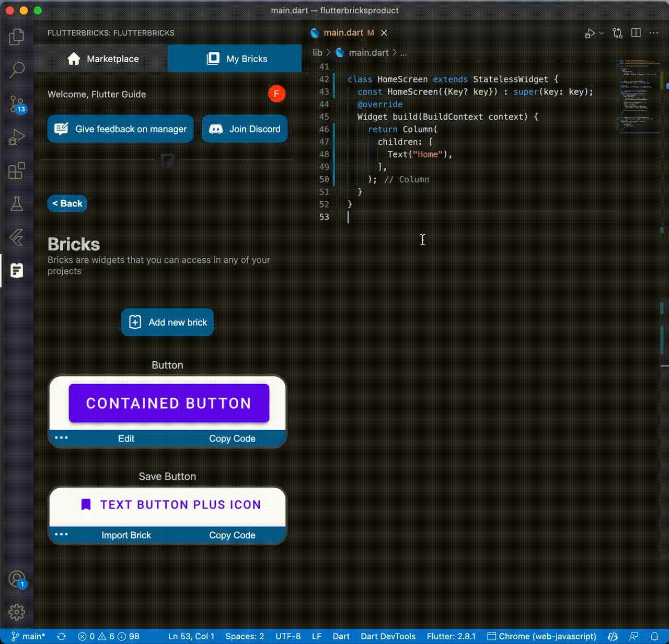Click Give feedback on manager button
The width and height of the screenshot is (669, 644).
point(121,129)
